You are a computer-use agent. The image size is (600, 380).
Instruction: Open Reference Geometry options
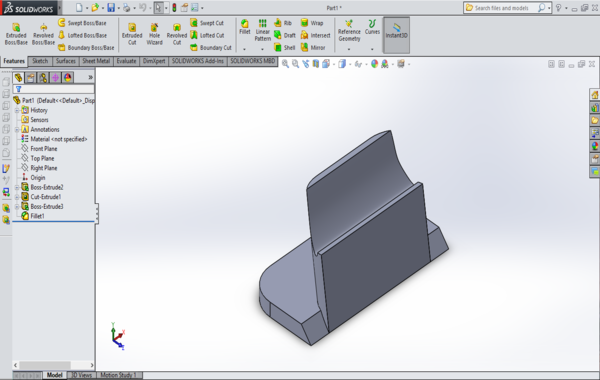(x=349, y=31)
